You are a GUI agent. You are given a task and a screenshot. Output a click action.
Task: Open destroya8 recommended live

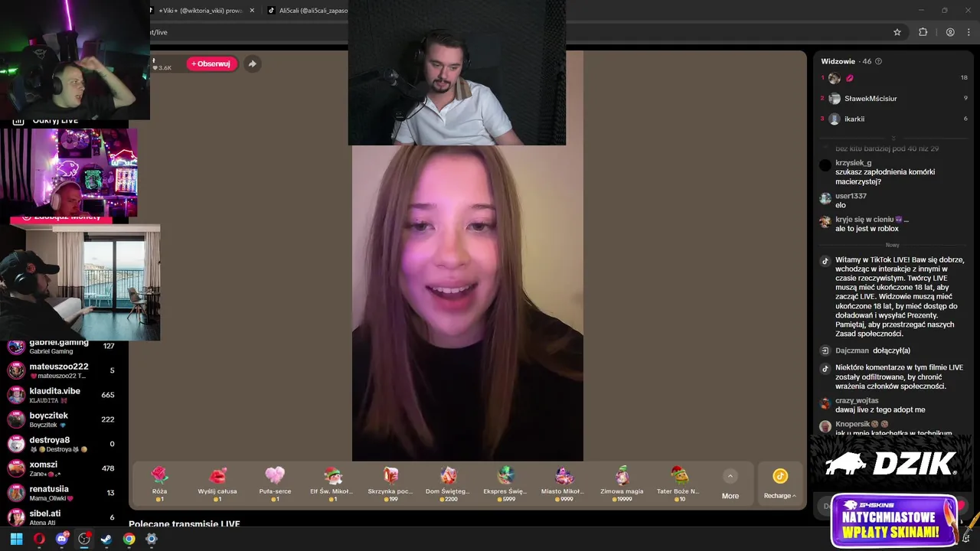tap(61, 444)
